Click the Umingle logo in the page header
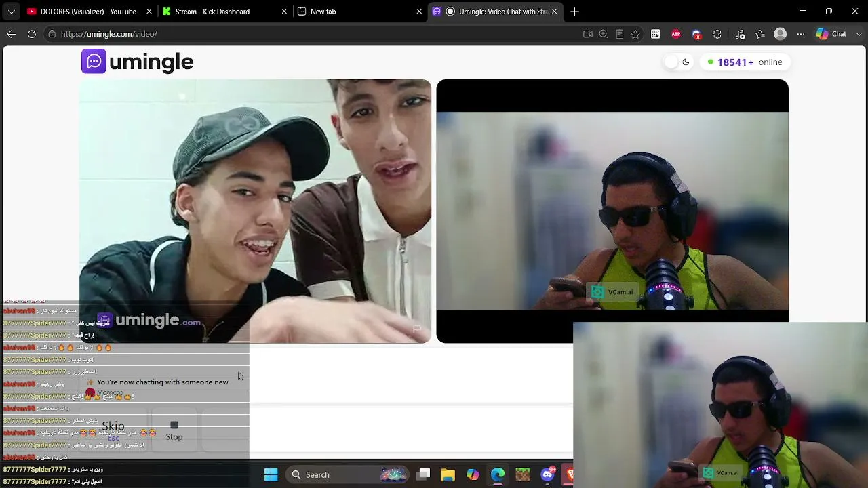 pyautogui.click(x=138, y=62)
